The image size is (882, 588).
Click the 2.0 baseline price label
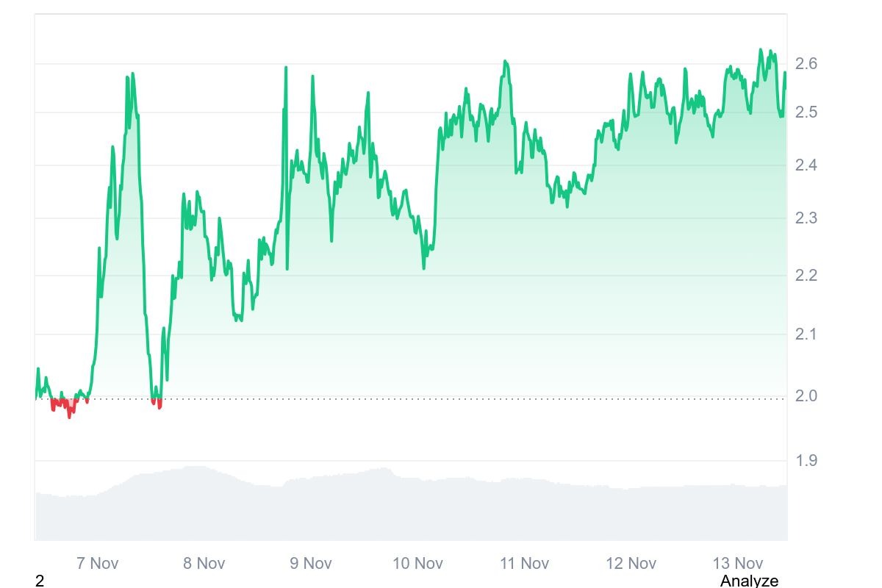click(x=806, y=396)
